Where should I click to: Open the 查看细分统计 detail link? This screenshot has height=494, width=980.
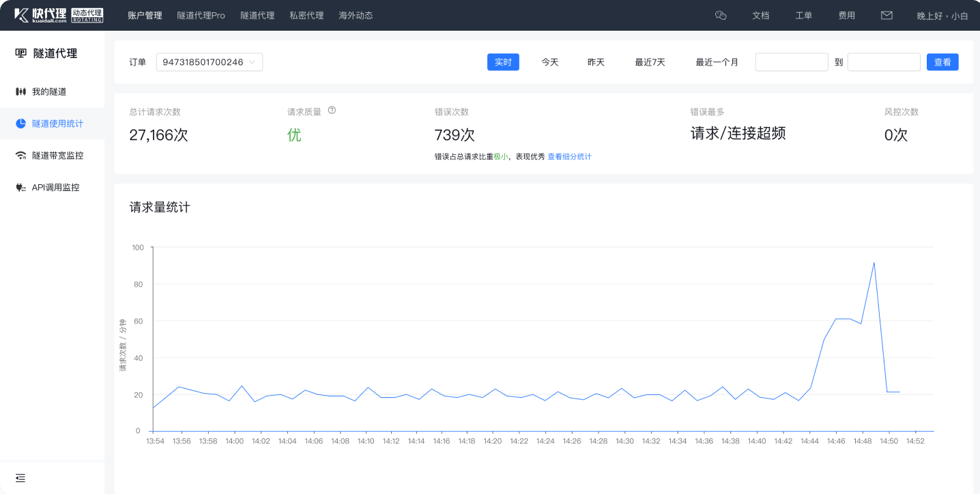click(569, 156)
